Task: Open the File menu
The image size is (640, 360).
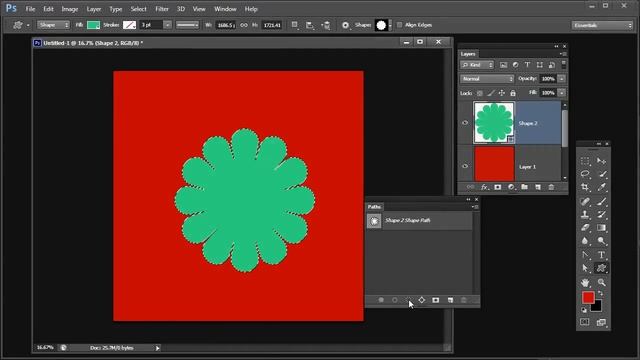Action: coord(30,9)
